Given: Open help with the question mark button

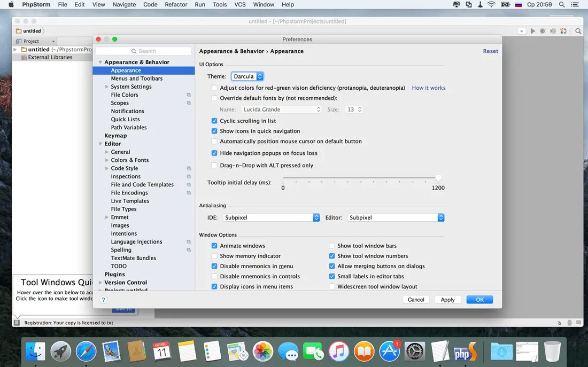Looking at the screenshot, I should click(x=104, y=300).
